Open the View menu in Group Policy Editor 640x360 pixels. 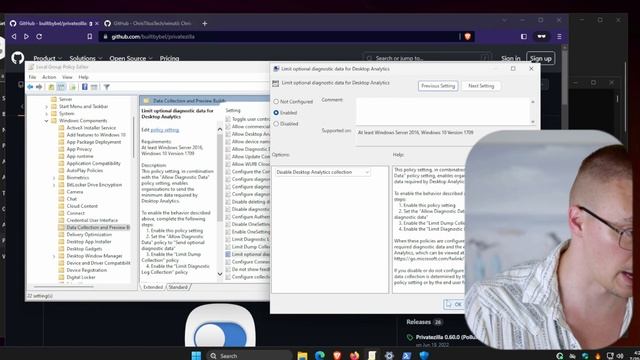(67, 77)
